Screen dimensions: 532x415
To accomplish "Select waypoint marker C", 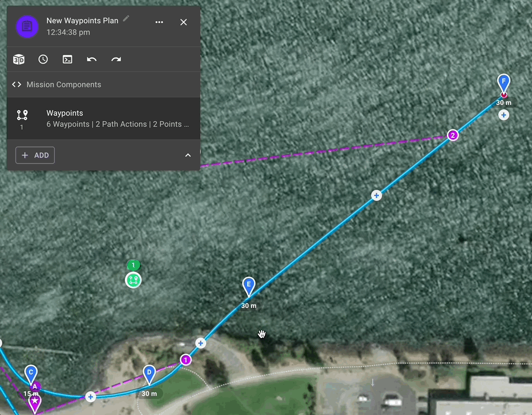I will (x=31, y=374).
